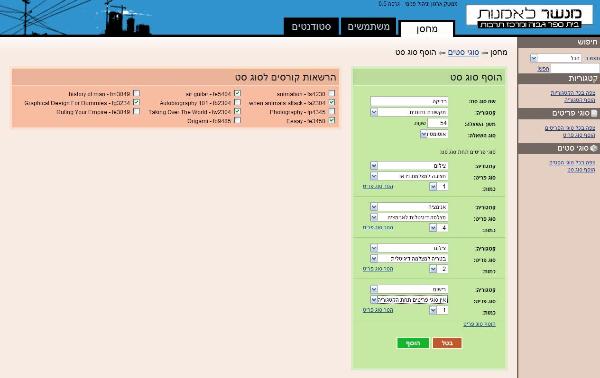Image resolution: width=600 pixels, height=378 pixels.
Task: Toggle the air guitar course checkbox
Action: click(237, 93)
